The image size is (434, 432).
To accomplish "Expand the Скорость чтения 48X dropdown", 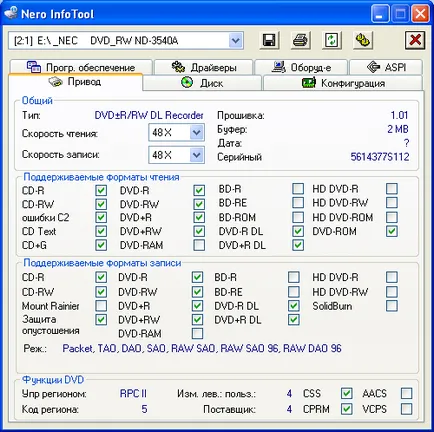I will click(197, 133).
